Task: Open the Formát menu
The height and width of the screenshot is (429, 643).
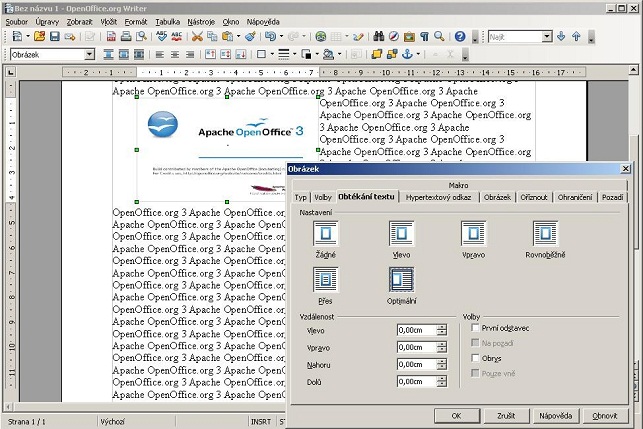Action: 136,21
